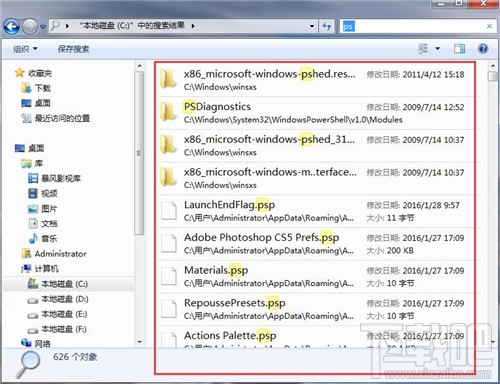Open the view options dropdown arrow

[x=437, y=49]
